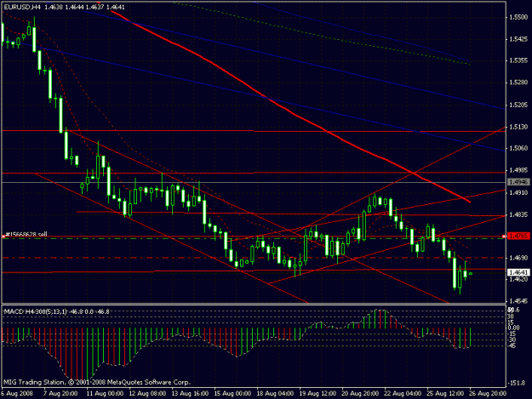Click the 20 Aug 20:00 time label
Viewport: 532px width, 399px height.
360,393
